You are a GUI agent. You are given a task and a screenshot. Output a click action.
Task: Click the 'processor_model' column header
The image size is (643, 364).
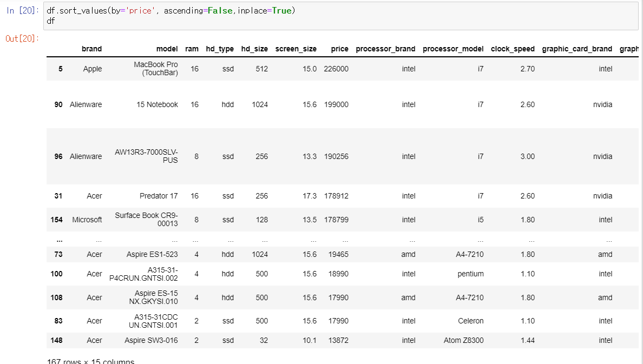[453, 49]
